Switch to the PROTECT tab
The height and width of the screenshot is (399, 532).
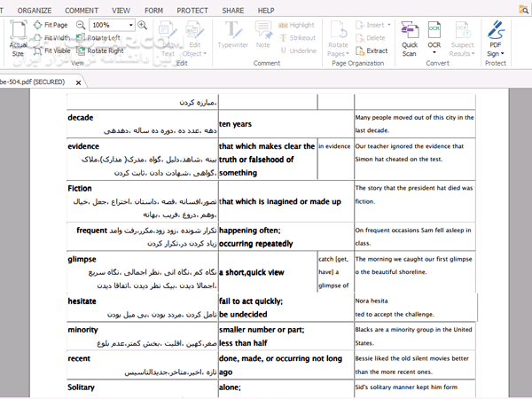(x=192, y=10)
